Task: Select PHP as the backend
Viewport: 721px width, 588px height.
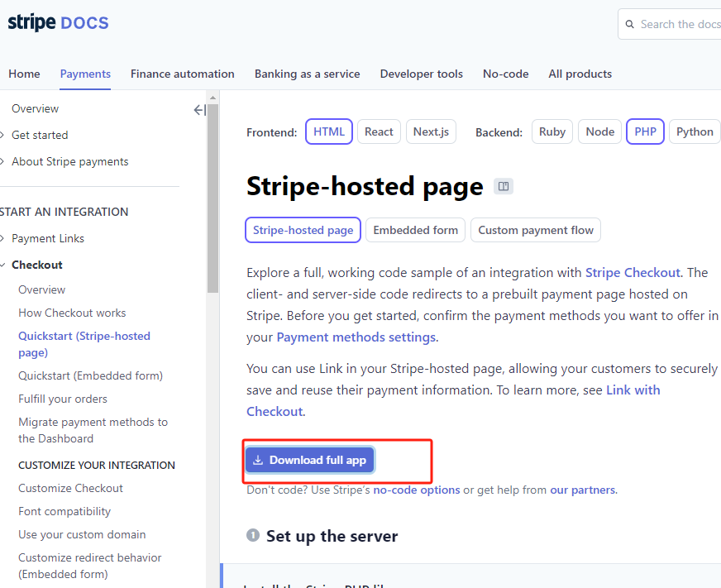Action: 645,131
